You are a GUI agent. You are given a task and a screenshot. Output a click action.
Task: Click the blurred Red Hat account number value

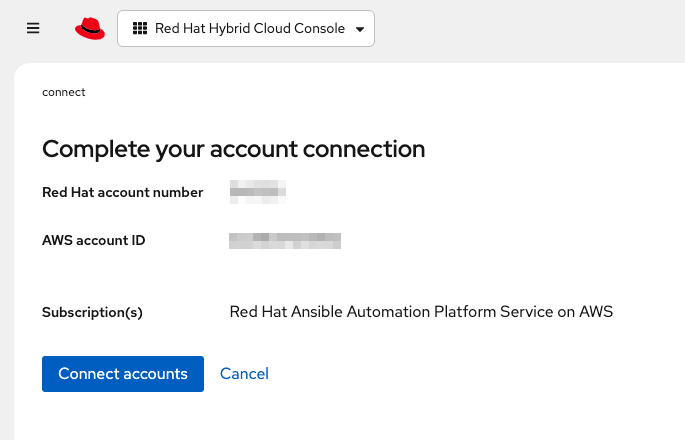click(x=258, y=192)
